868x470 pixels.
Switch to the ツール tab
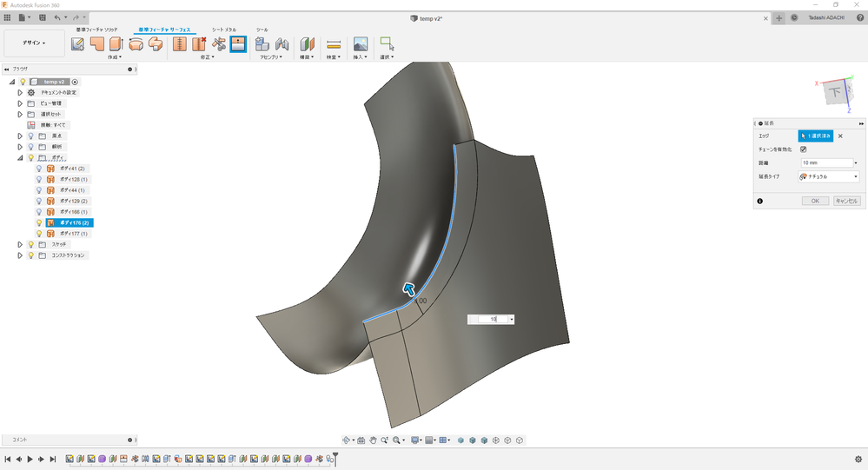[x=262, y=30]
